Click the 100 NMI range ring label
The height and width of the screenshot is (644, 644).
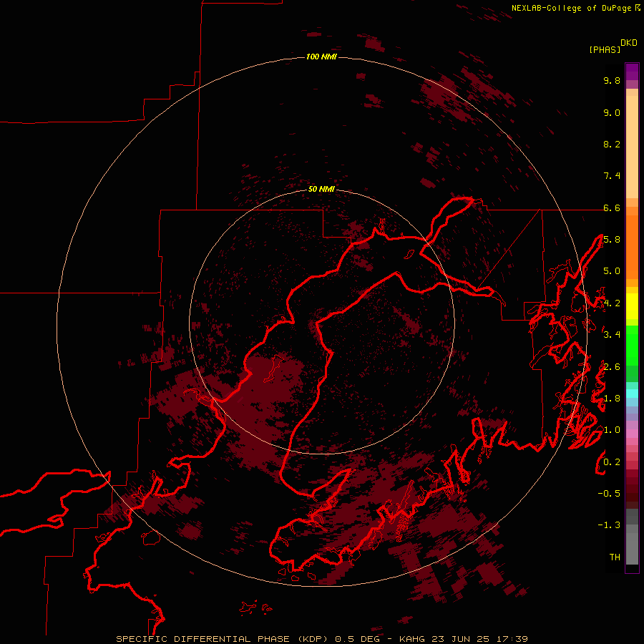tap(321, 57)
